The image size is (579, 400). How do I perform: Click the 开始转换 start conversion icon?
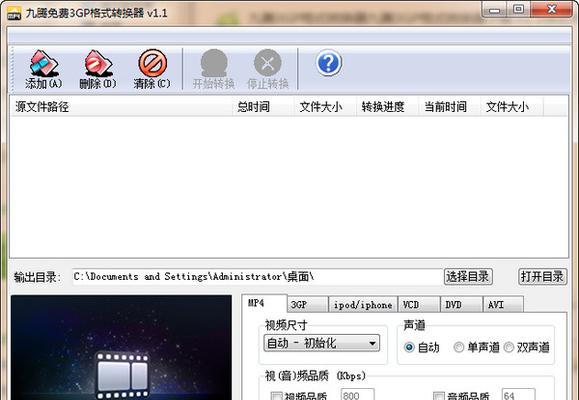[213, 63]
